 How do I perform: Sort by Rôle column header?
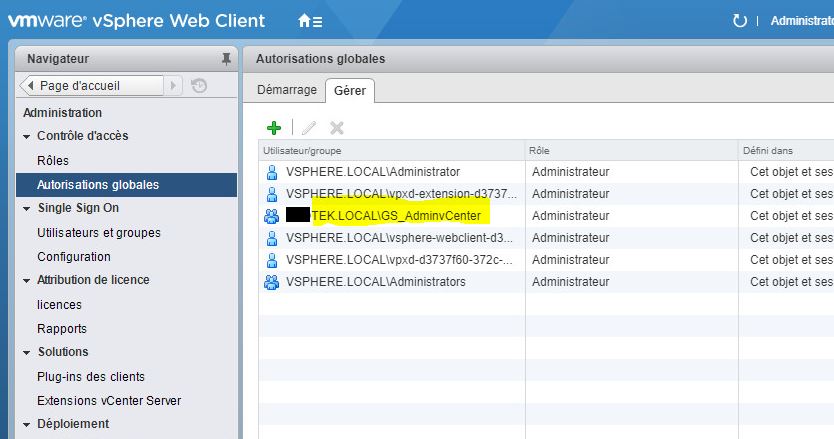[x=632, y=151]
